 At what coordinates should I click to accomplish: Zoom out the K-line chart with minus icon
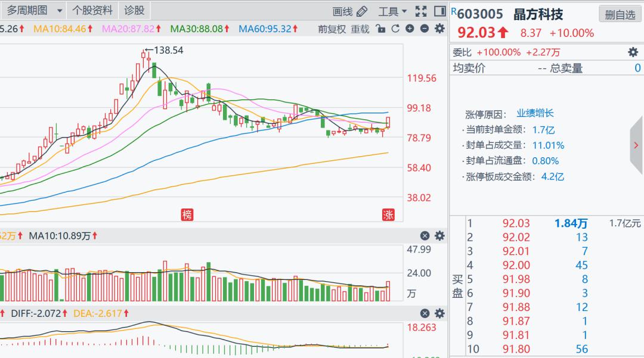point(425,29)
